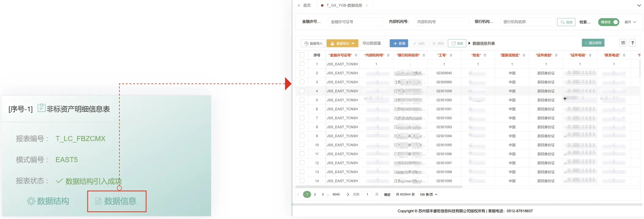Open the 数据结构 option
The image size is (644, 219).
tap(48, 201)
